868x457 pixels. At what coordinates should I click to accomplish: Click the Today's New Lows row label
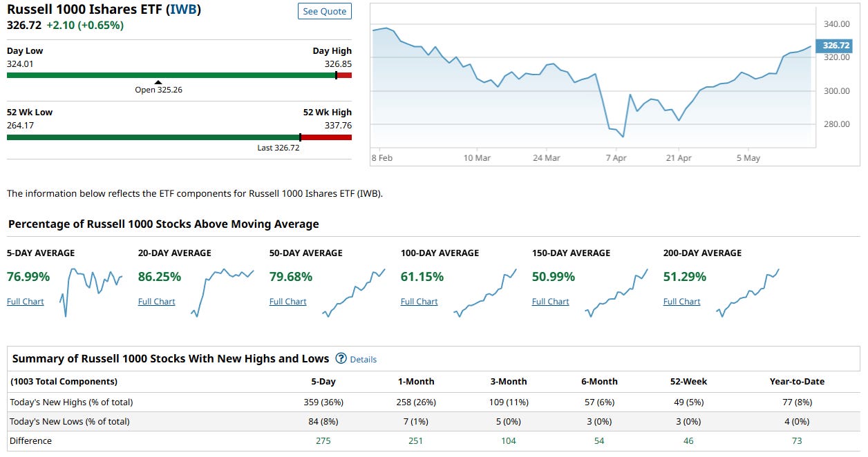pyautogui.click(x=70, y=422)
